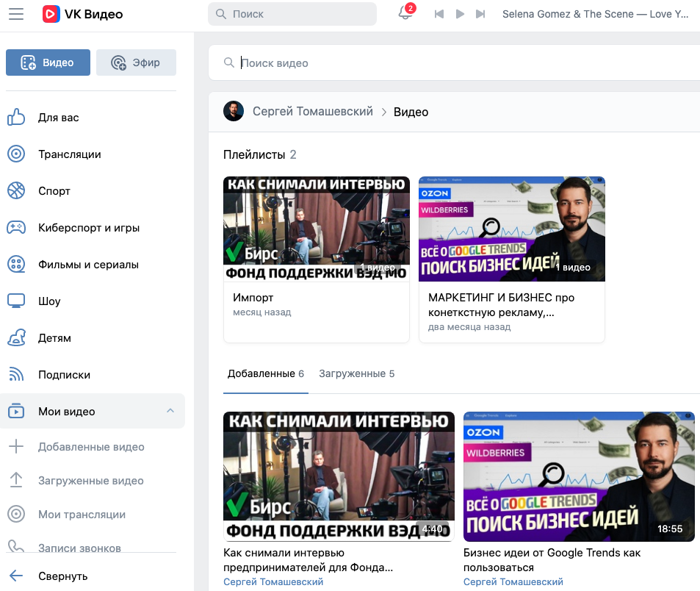700x591 pixels.
Task: Open author Сергей Томашевский under Google Trends video
Action: click(513, 581)
